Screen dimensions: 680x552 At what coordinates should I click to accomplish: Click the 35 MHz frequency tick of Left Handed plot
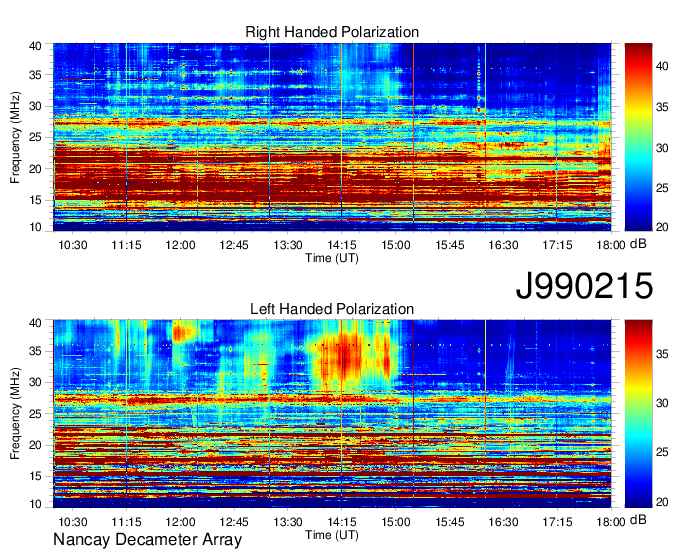(35, 351)
